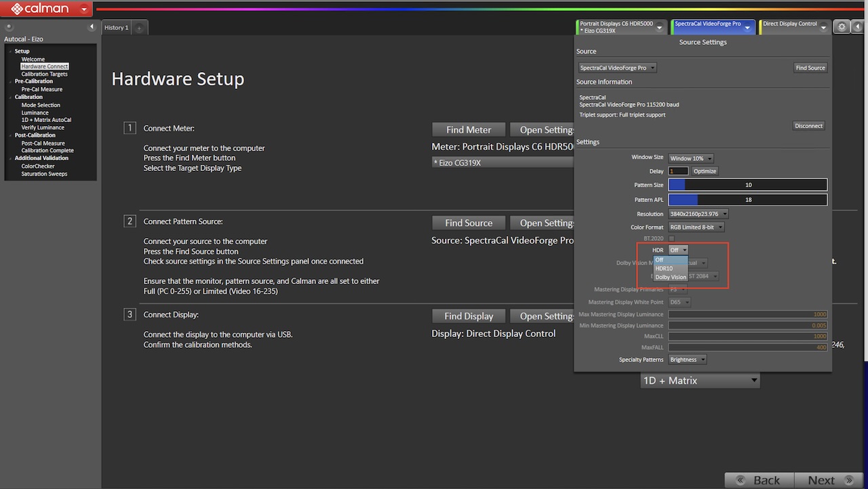Screen dimensions: 868x489
Task: Open the Calman main menu arrow
Action: pyautogui.click(x=83, y=9)
